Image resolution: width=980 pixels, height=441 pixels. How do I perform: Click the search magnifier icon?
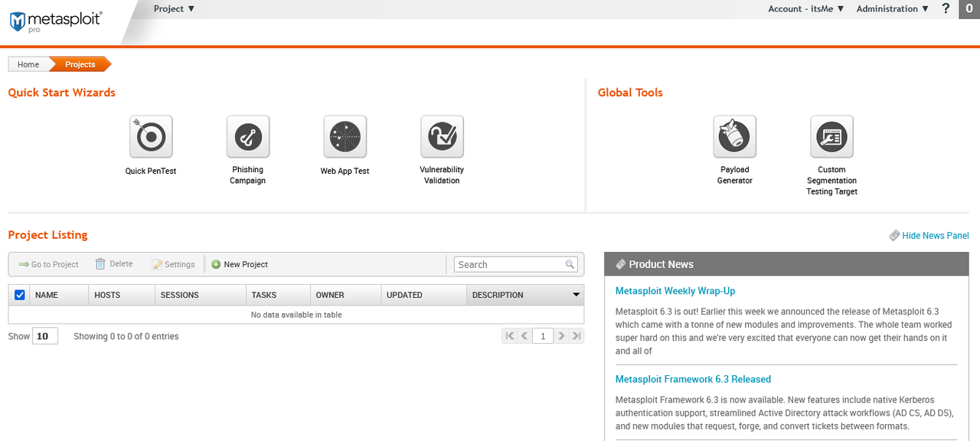tap(570, 264)
